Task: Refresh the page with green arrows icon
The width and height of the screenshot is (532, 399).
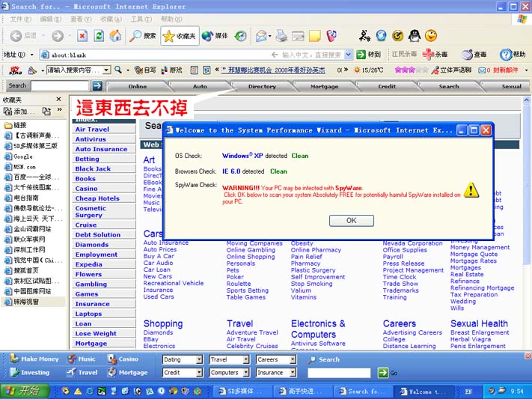Action: pos(99,36)
